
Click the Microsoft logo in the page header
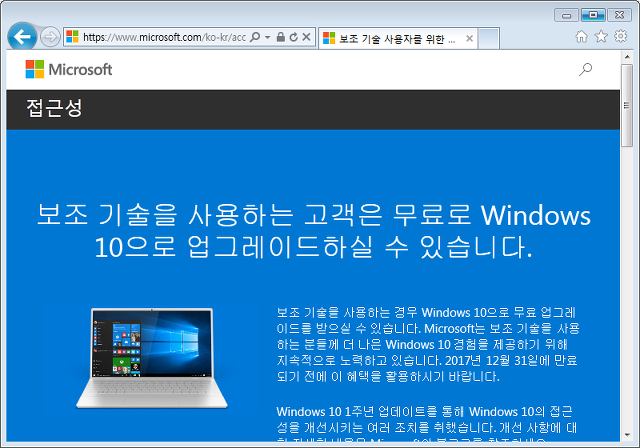click(x=69, y=69)
